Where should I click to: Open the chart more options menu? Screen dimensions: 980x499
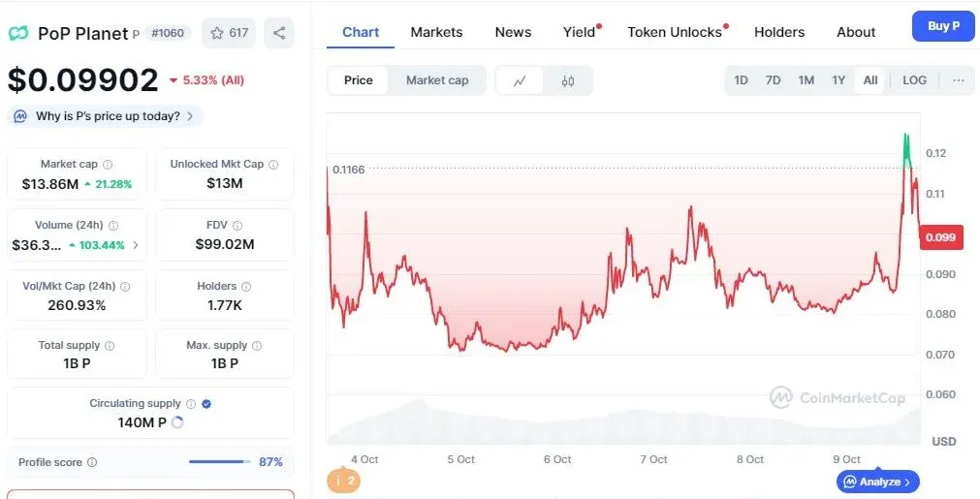(x=959, y=80)
